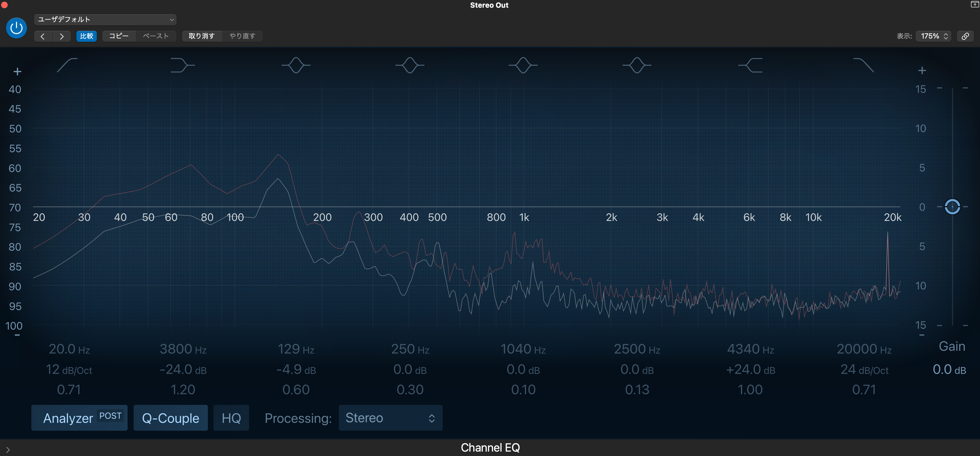980x456 pixels.
Task: Click the コピー copy button
Action: tap(119, 36)
